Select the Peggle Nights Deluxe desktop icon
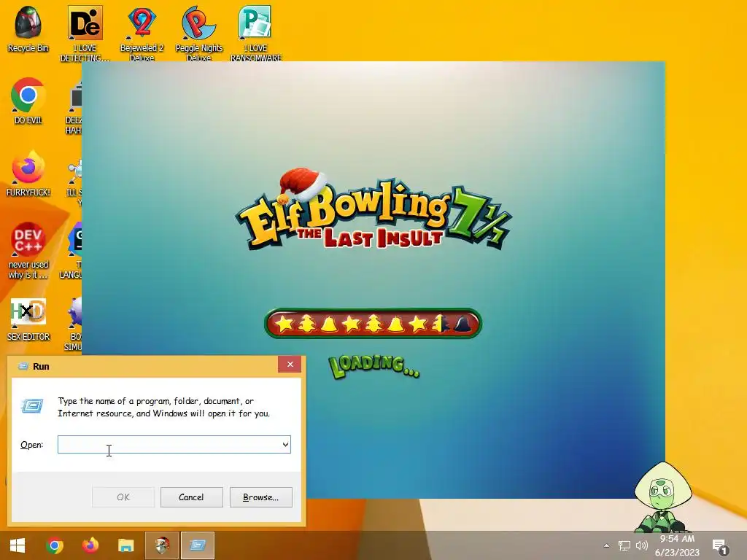747x560 pixels. click(198, 34)
